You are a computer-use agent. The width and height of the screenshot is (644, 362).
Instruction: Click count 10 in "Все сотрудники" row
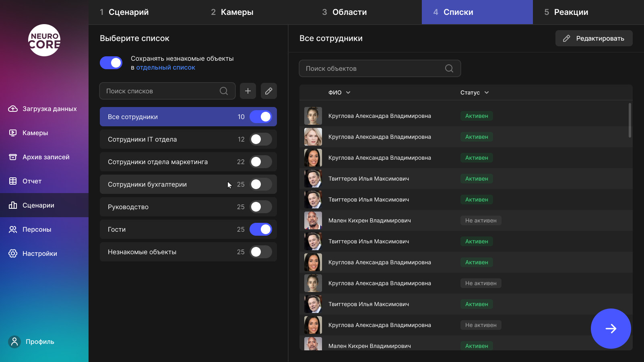pos(241,117)
